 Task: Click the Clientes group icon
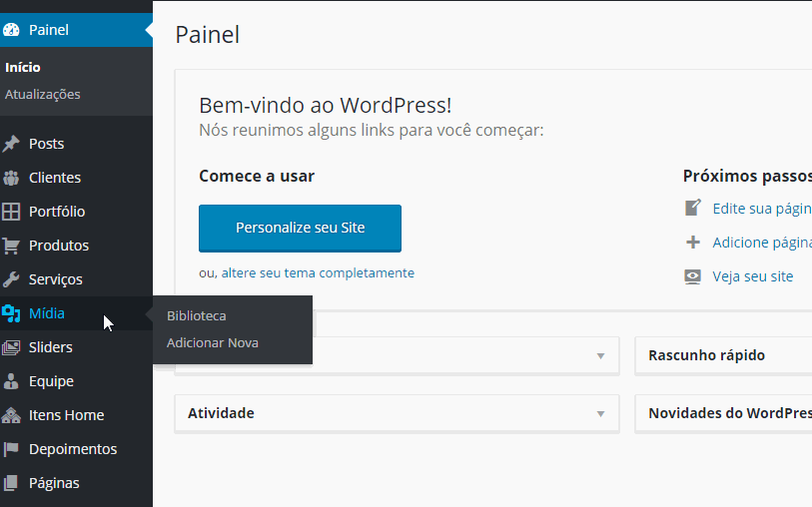12,178
